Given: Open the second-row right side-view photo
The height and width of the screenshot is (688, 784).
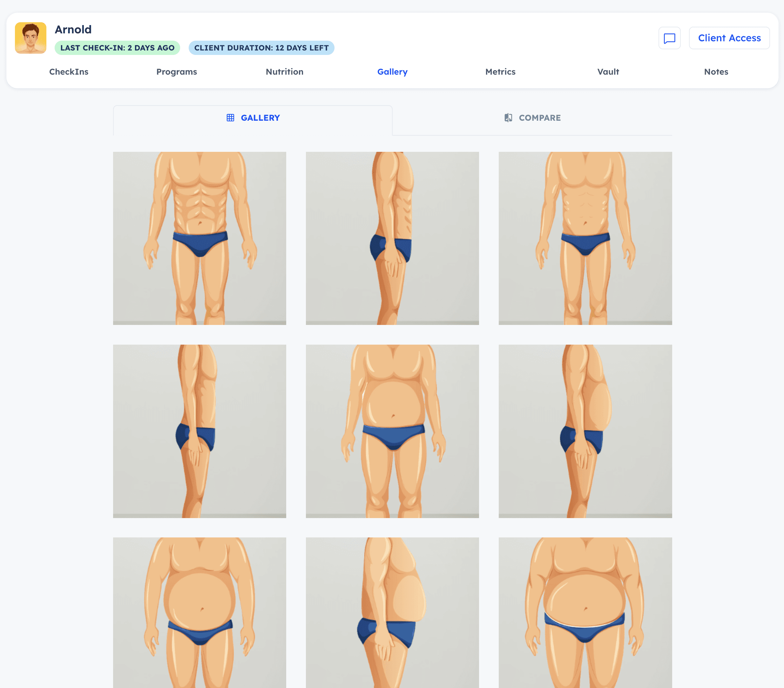Looking at the screenshot, I should coord(585,431).
